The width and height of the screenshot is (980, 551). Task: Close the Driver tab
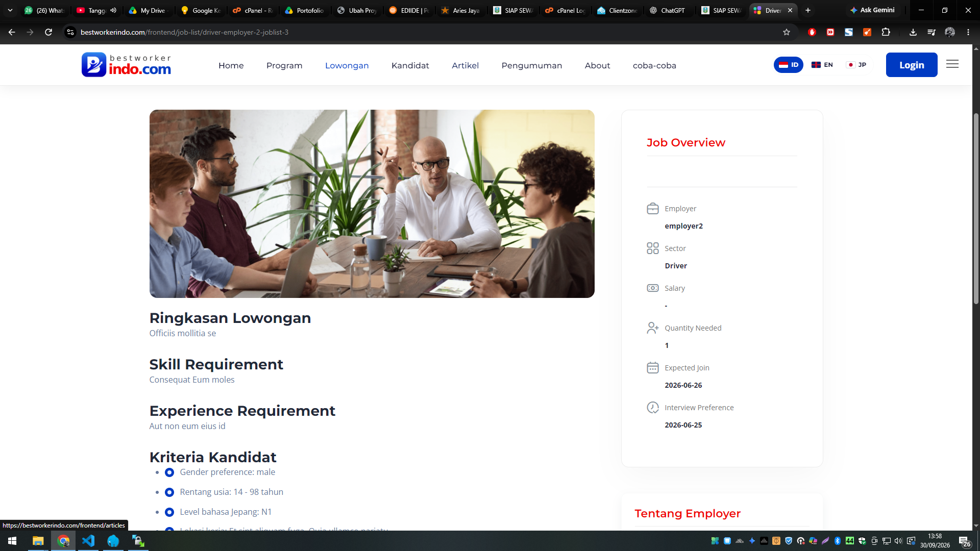click(x=790, y=10)
